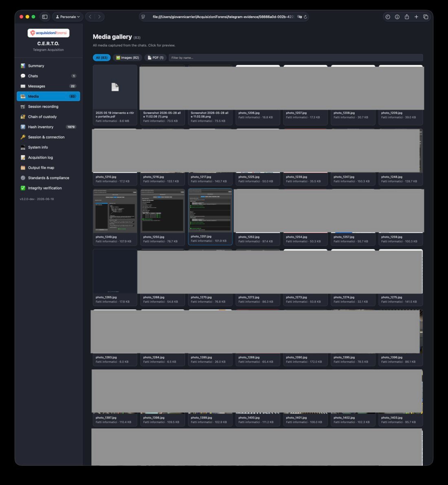Click the folder icon beside Output file map
The height and width of the screenshot is (485, 448).
[23, 168]
